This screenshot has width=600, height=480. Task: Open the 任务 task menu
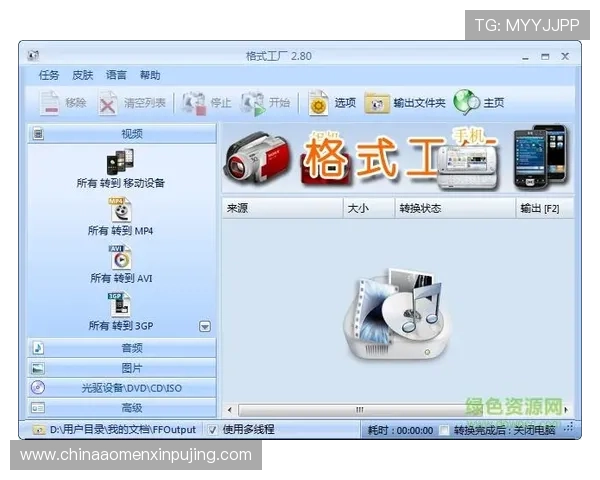[49, 75]
